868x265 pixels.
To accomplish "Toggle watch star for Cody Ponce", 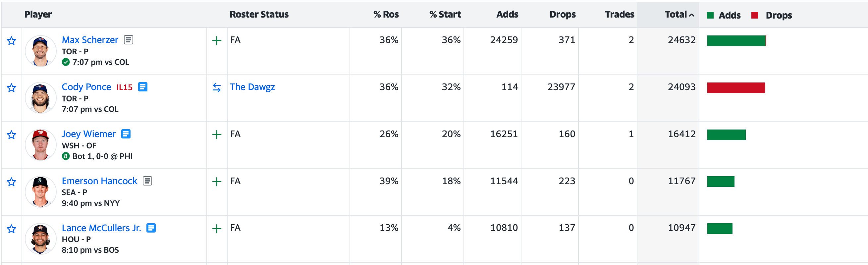I will tap(12, 87).
